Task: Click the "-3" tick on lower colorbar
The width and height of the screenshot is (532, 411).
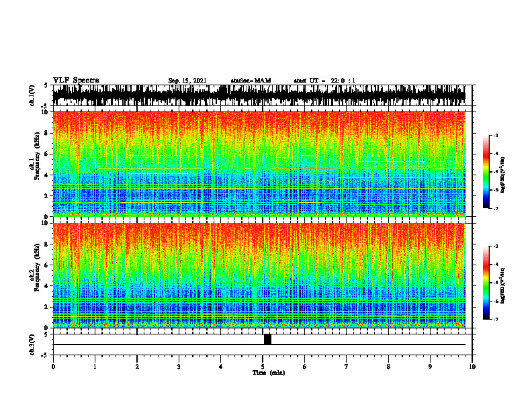Action: pyautogui.click(x=496, y=246)
